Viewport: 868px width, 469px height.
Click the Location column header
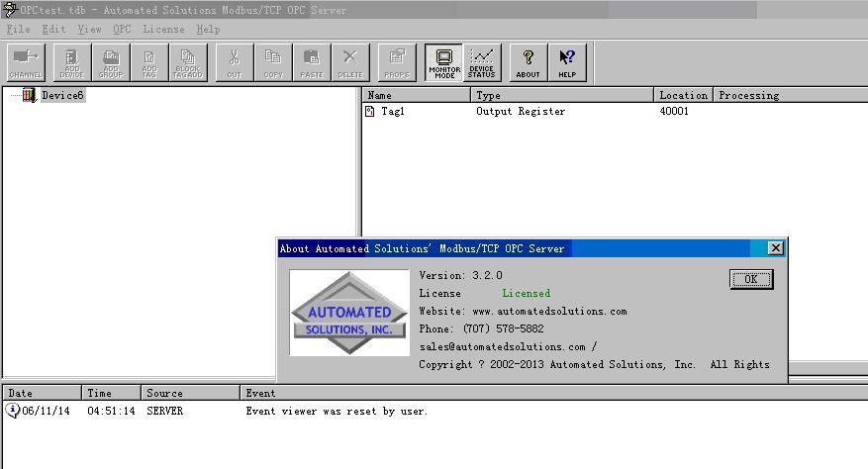[x=683, y=95]
